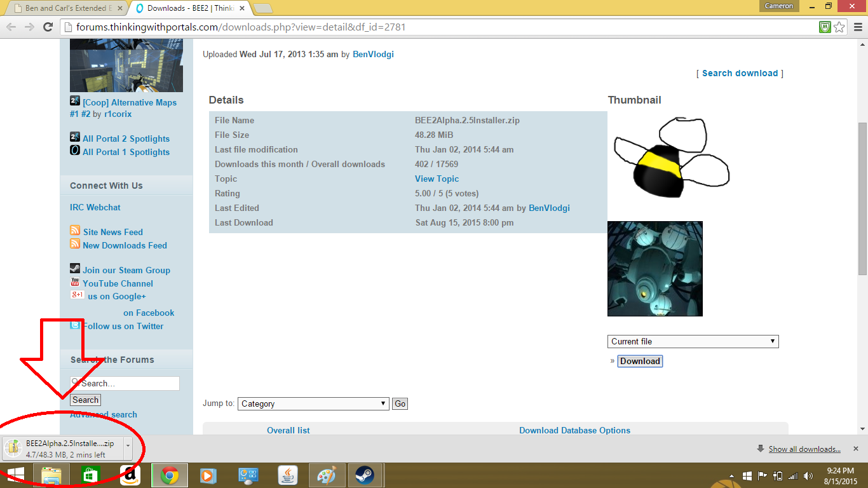Click the volume speaker tray icon
The width and height of the screenshot is (868, 488).
pyautogui.click(x=808, y=476)
